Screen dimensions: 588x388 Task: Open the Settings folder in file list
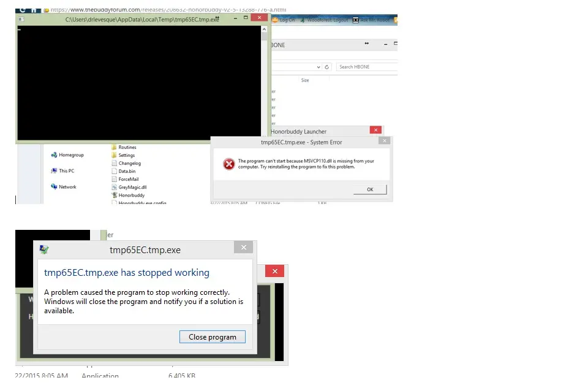coord(126,155)
